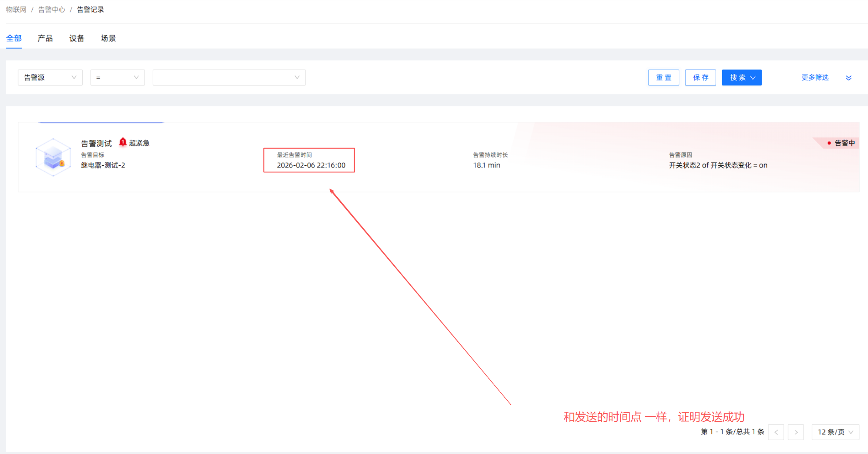Select the 全部 tab
The width and height of the screenshot is (868, 454).
pos(14,38)
